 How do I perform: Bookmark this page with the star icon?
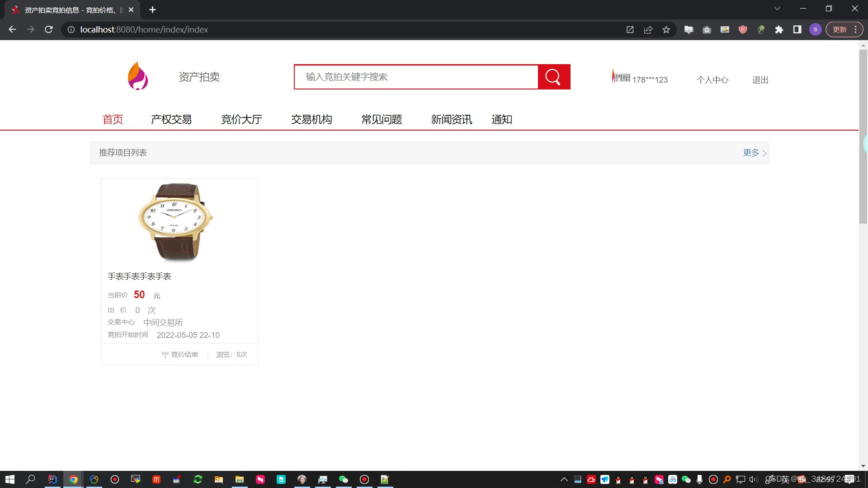[x=666, y=30]
